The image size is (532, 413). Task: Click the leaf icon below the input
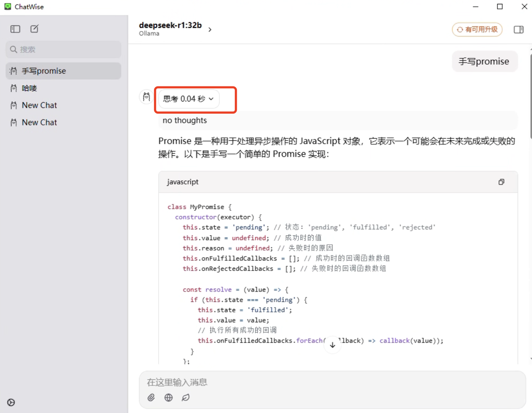[x=186, y=398]
